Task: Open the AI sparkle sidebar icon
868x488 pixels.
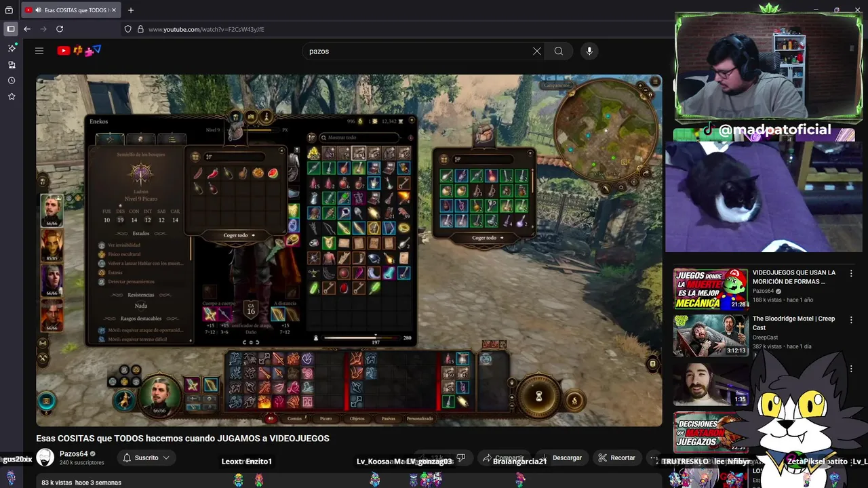Action: [12, 48]
